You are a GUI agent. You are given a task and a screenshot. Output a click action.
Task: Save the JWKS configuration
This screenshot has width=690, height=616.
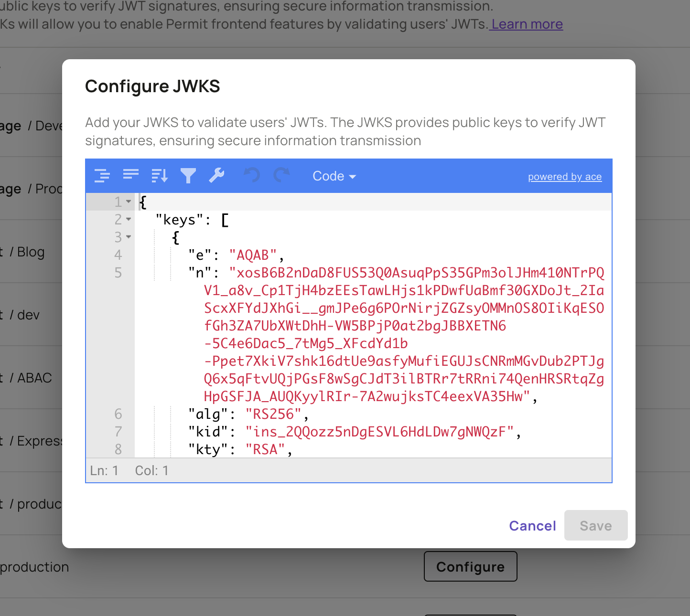[596, 525]
